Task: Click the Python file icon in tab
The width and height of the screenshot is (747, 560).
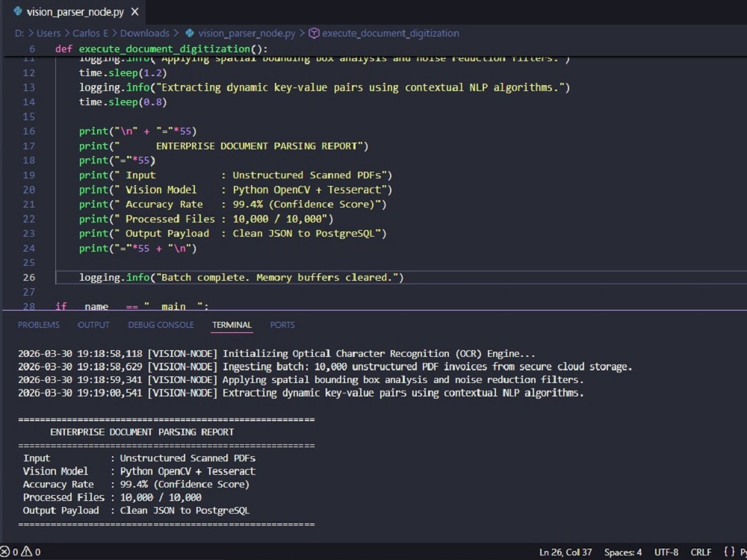Action: [18, 12]
